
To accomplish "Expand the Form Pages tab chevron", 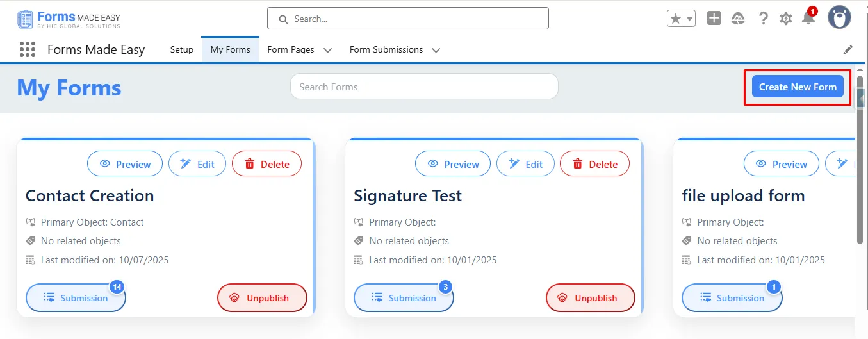I will coord(327,50).
